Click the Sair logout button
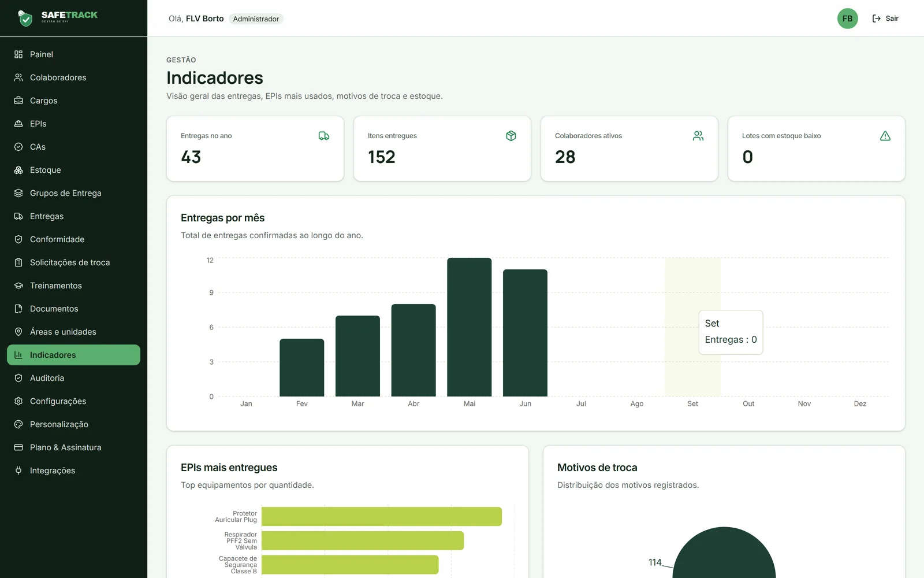 (x=885, y=18)
